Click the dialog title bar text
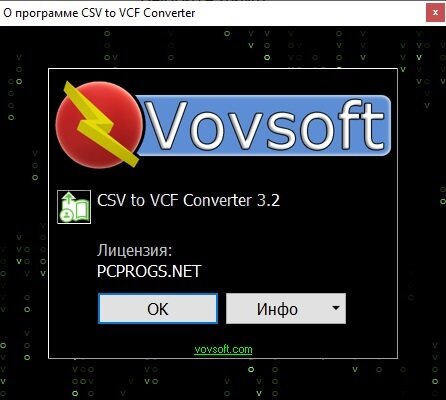 (x=99, y=13)
